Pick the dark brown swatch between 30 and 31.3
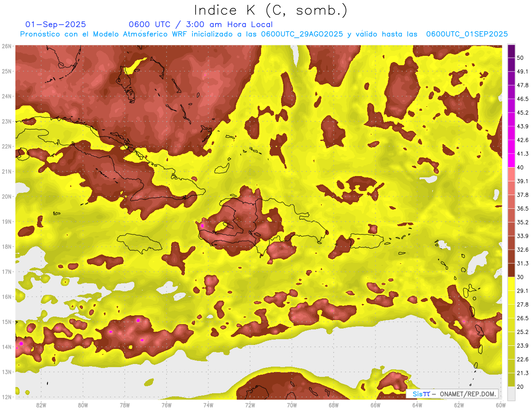This screenshot has width=532, height=411. point(512,270)
